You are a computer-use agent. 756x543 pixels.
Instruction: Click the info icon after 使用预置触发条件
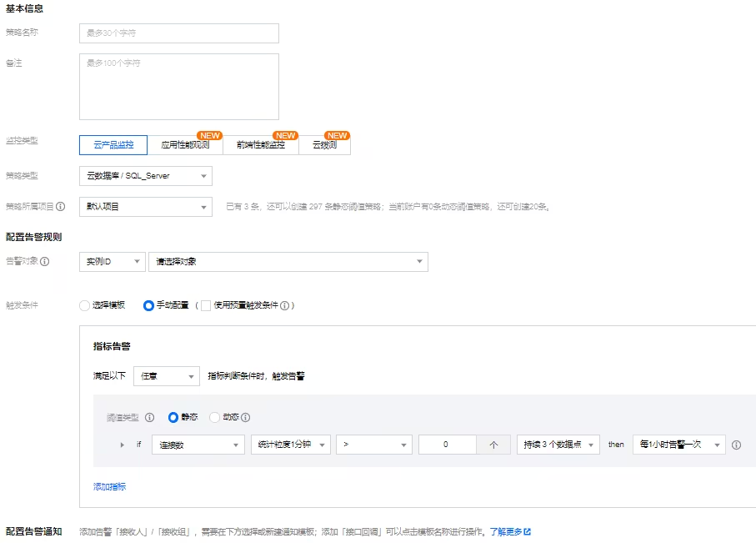(285, 306)
